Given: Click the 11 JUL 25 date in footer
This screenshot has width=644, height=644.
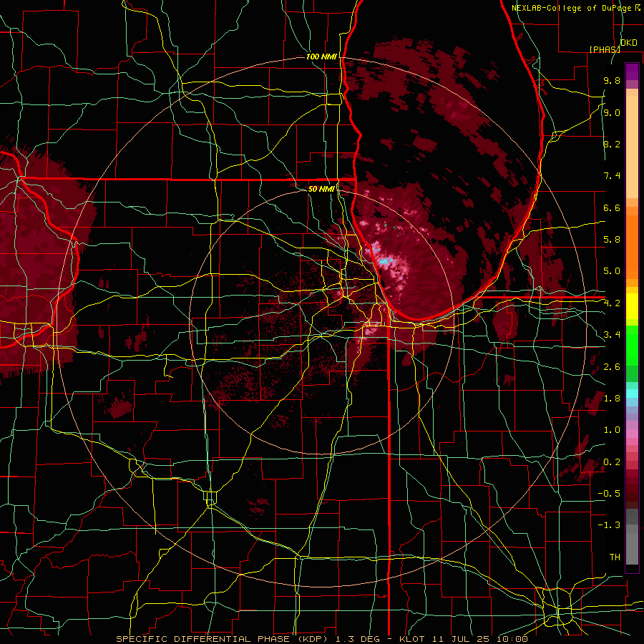Looking at the screenshot, I should (460, 639).
